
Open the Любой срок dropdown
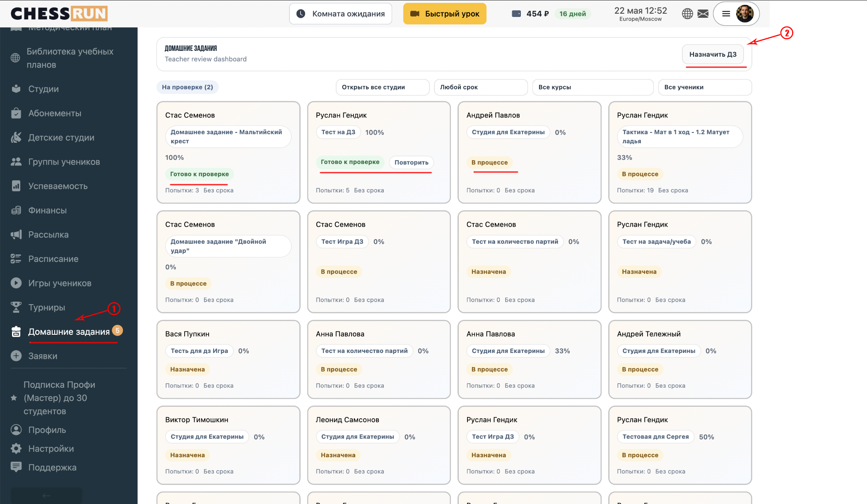coord(481,87)
